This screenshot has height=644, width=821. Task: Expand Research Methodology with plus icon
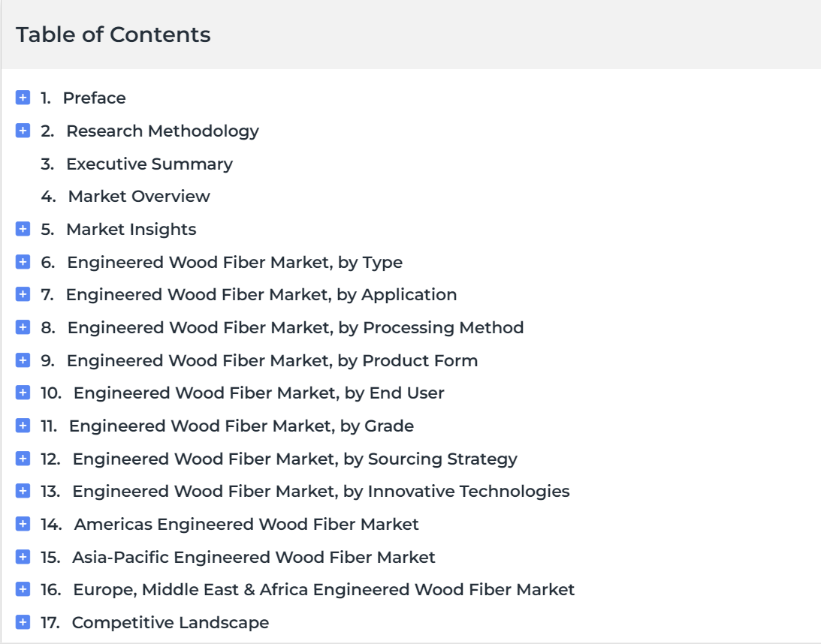[x=23, y=131]
